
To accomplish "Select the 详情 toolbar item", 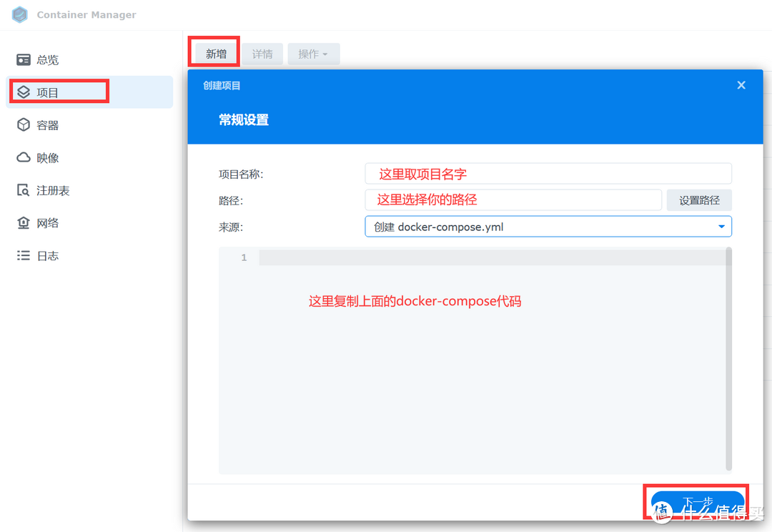I will pos(262,54).
